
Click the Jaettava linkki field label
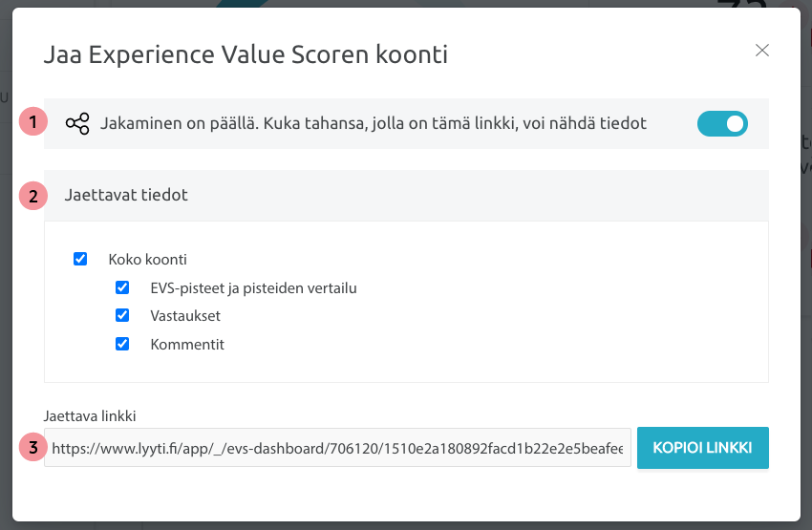90,416
